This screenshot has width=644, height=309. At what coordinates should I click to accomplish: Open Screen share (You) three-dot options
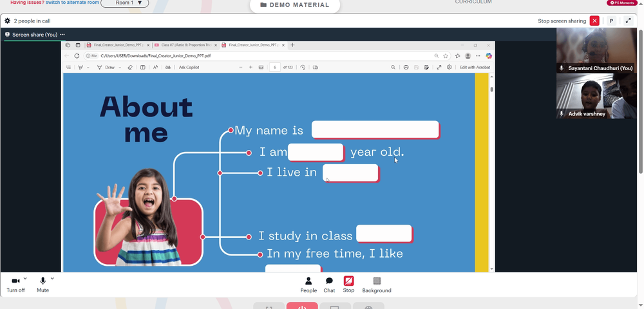coord(62,35)
